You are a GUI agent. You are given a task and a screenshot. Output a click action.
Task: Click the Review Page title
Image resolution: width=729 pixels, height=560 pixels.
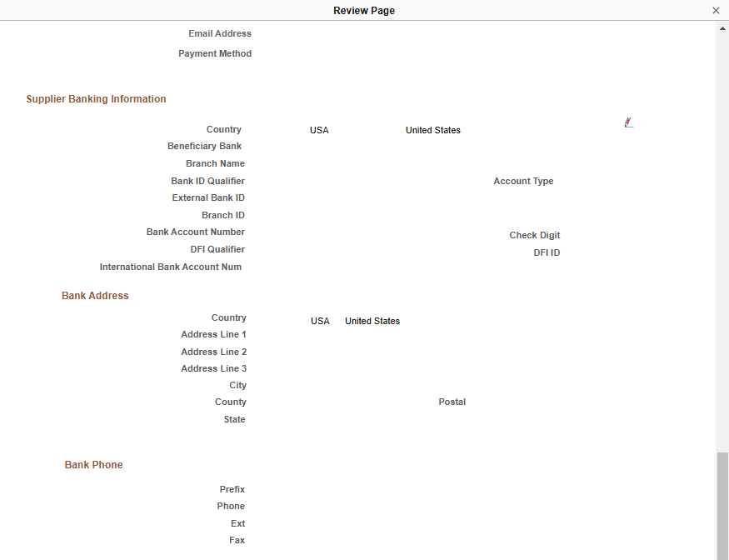[x=364, y=11]
